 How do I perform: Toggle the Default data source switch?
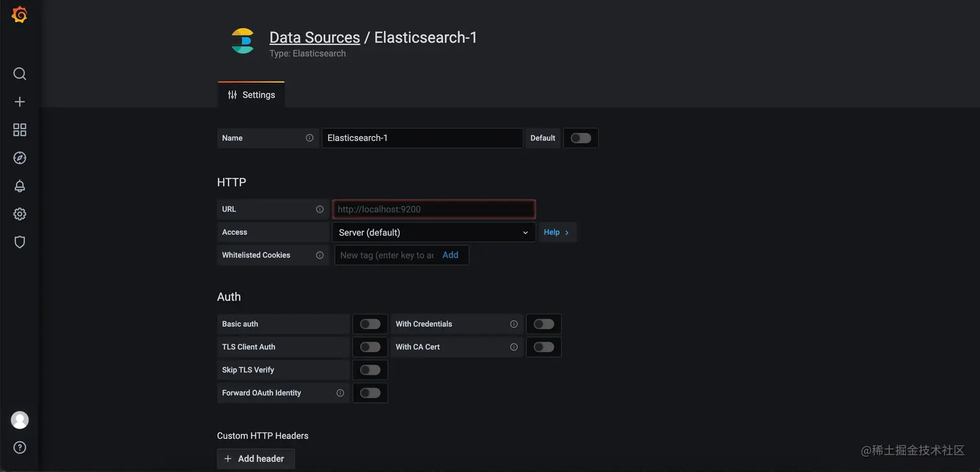click(581, 138)
